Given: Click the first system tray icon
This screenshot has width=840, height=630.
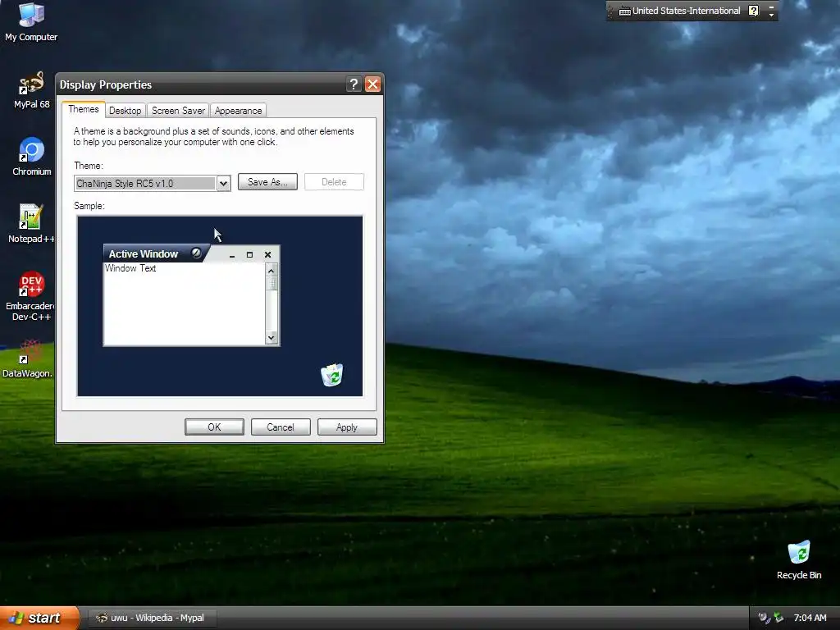Looking at the screenshot, I should point(764,618).
